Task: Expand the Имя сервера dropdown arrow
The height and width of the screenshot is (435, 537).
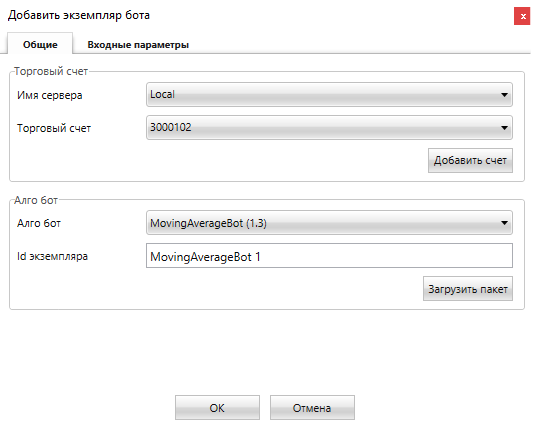Action: click(x=504, y=95)
